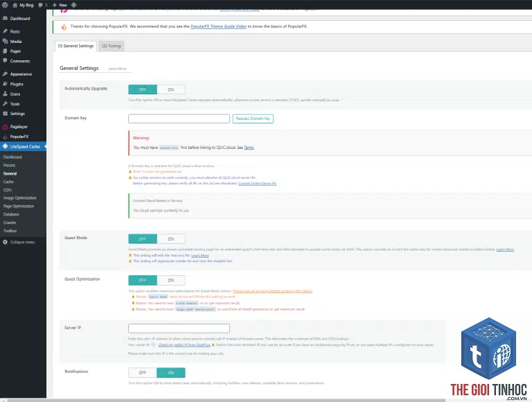
Task: Set Notifications to OFF
Action: [143, 372]
